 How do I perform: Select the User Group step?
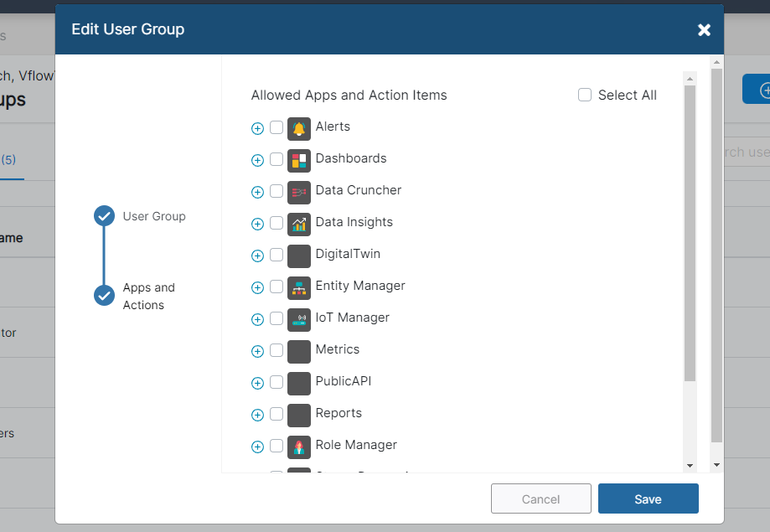tap(104, 215)
